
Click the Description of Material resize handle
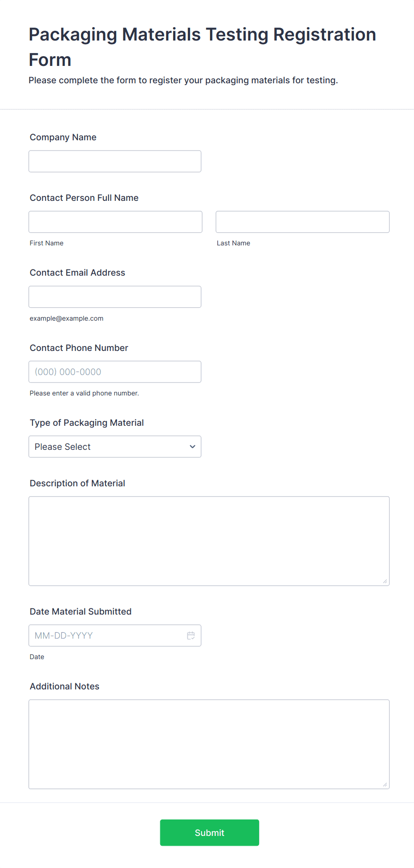coord(385,581)
